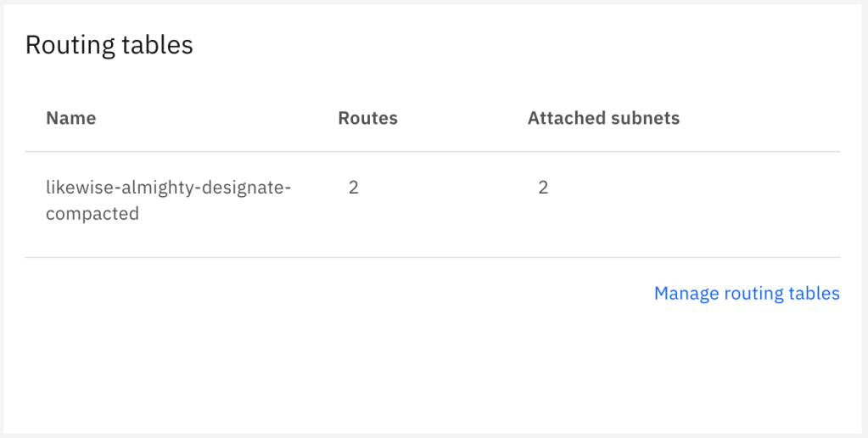Click the word "compacted" in the table name
This screenshot has width=868, height=438.
click(x=92, y=214)
